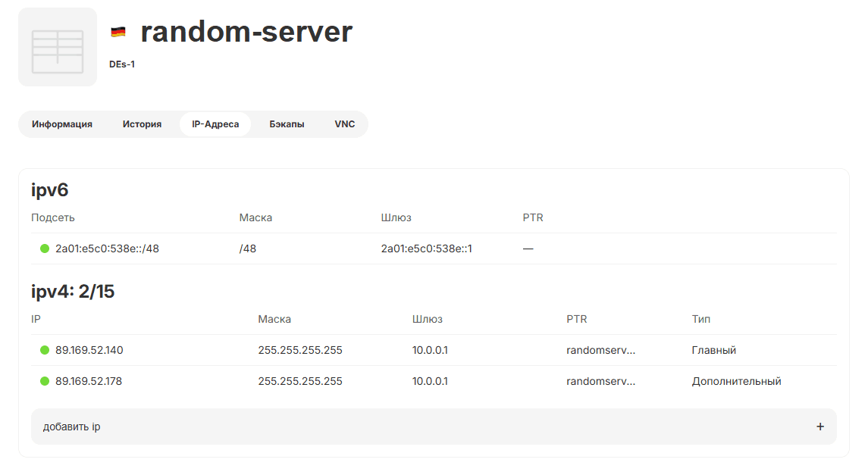Switch to the История tab
868x472 pixels.
[x=142, y=124]
